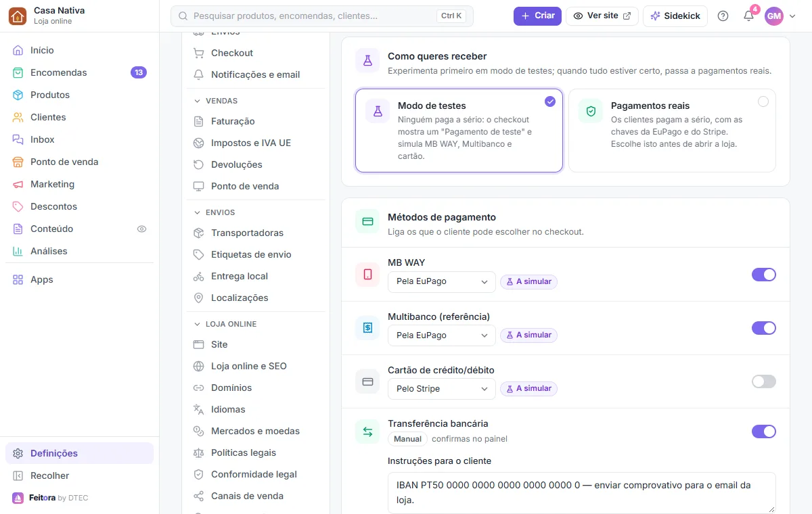Open Definições in the sidebar

point(79,453)
